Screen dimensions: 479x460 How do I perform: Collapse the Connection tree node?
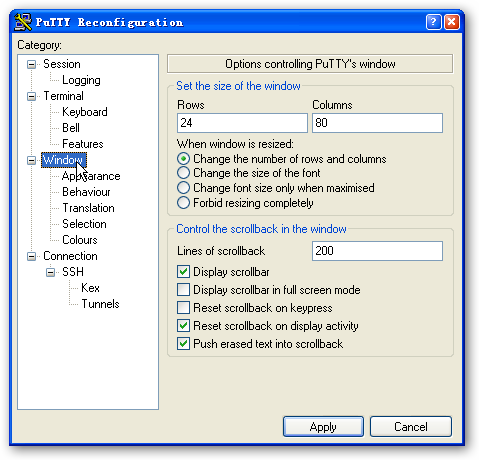click(x=31, y=256)
